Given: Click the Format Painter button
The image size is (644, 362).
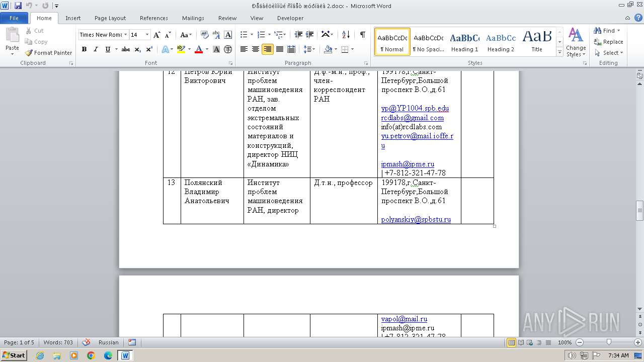Looking at the screenshot, I should 48,53.
